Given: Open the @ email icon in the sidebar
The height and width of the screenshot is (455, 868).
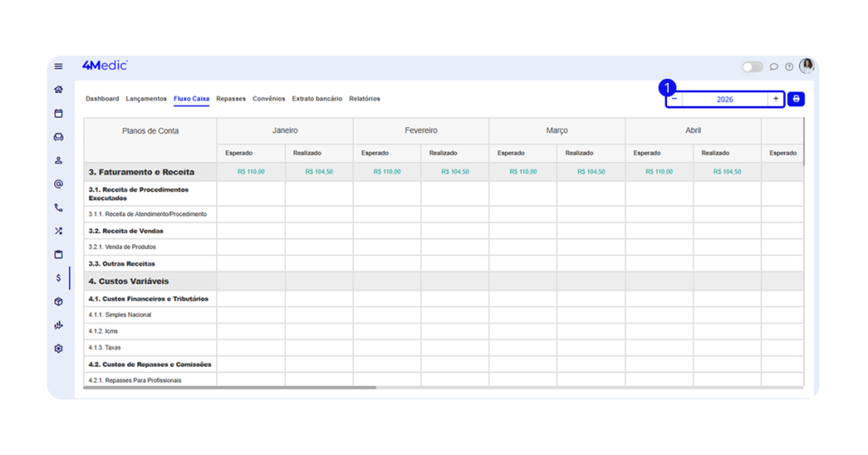Looking at the screenshot, I should [58, 184].
